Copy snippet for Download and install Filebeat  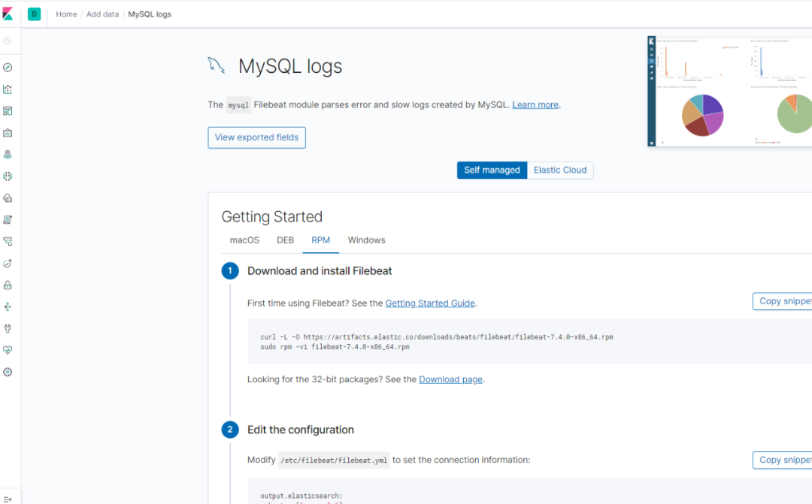pos(783,301)
